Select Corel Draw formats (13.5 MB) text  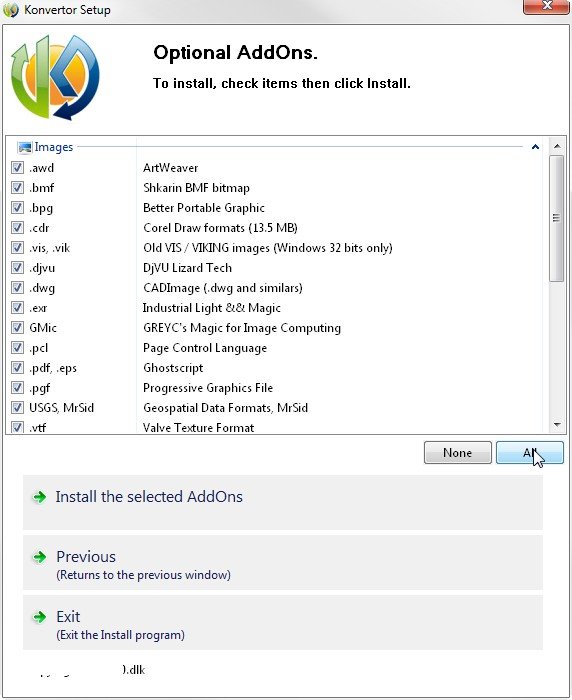[x=220, y=228]
